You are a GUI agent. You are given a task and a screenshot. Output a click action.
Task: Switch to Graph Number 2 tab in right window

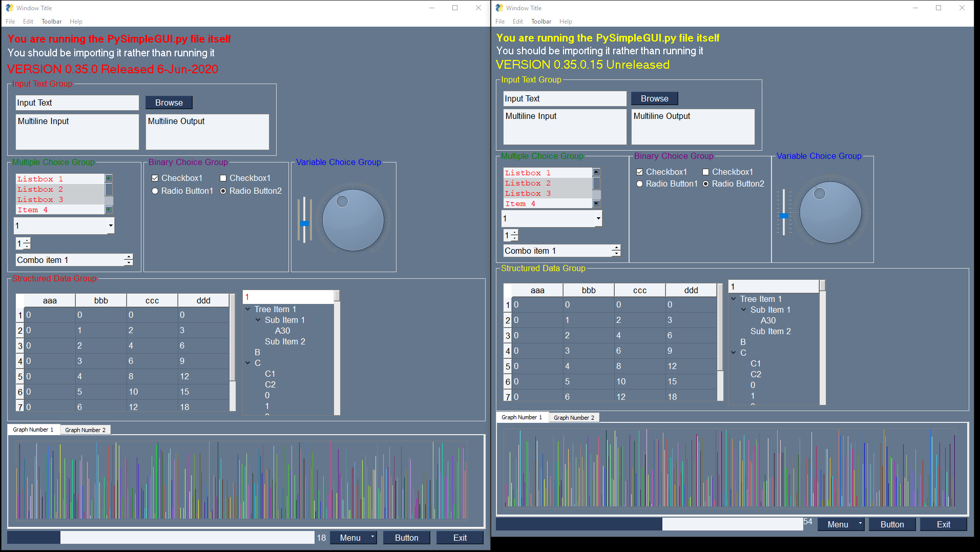tap(574, 418)
